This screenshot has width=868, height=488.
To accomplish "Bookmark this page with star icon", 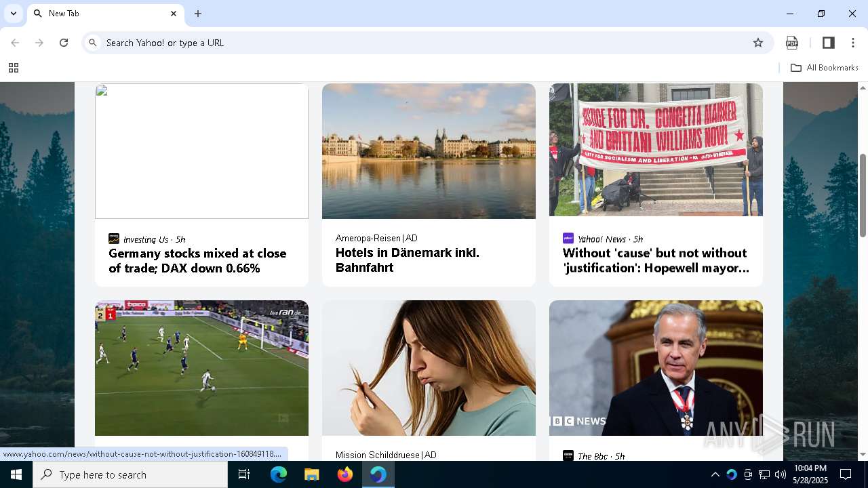I will click(x=758, y=43).
